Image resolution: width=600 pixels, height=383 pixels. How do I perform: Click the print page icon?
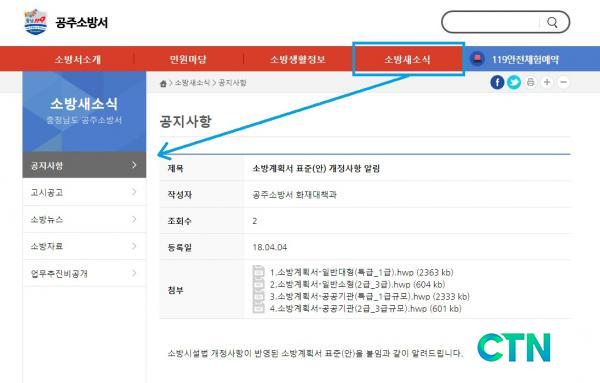pyautogui.click(x=530, y=82)
